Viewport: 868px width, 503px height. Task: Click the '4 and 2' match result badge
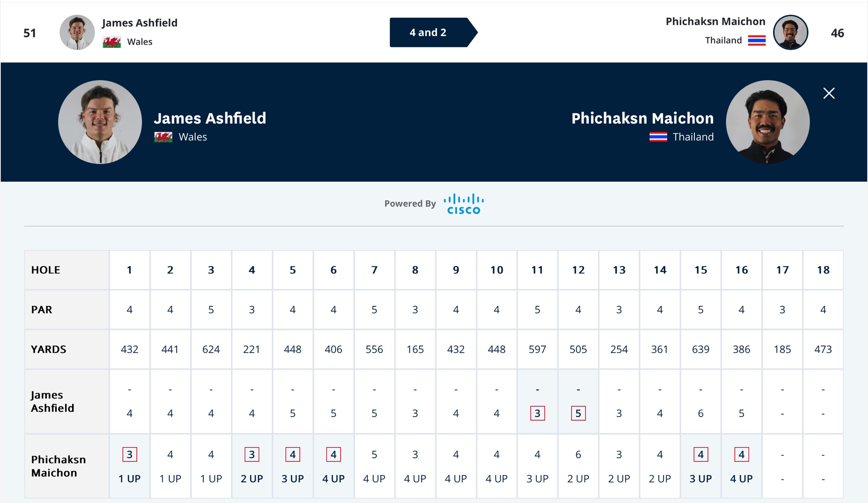pyautogui.click(x=428, y=33)
